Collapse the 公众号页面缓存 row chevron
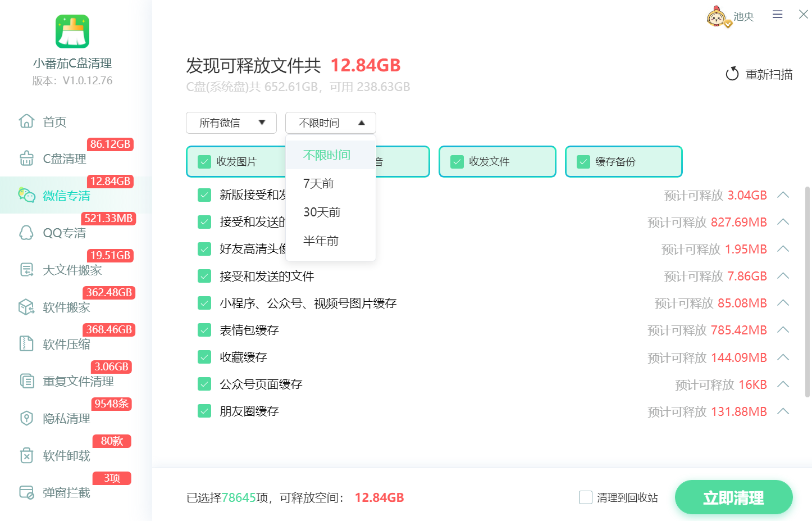812x521 pixels. point(783,384)
